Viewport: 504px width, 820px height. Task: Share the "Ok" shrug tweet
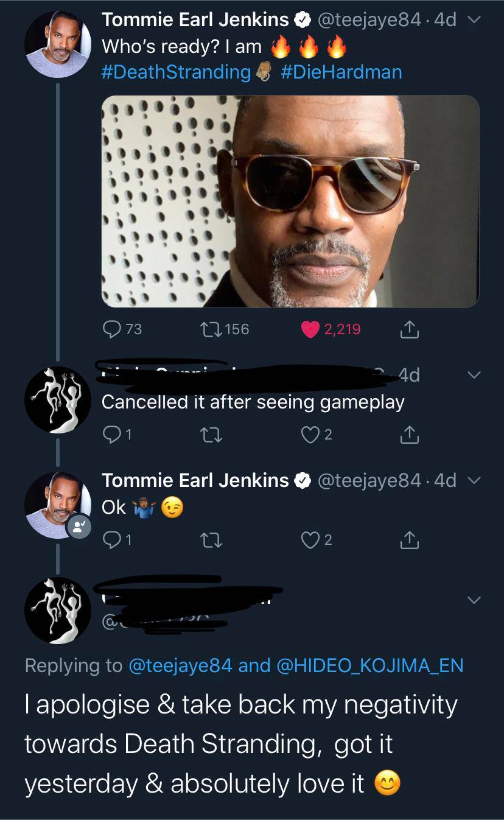pos(410,540)
